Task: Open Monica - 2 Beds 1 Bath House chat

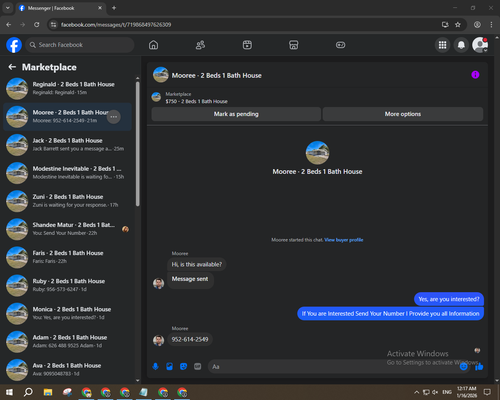Action: pos(68,313)
